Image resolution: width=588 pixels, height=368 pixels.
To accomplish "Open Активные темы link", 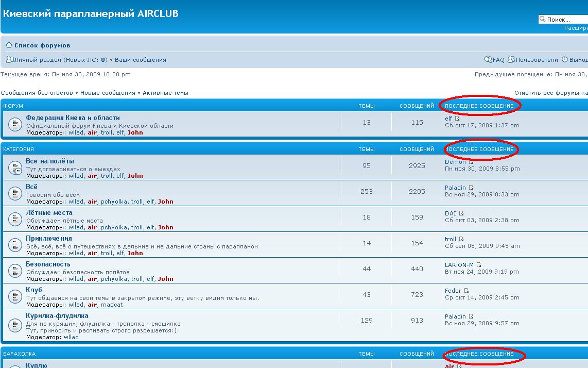I will pos(165,93).
